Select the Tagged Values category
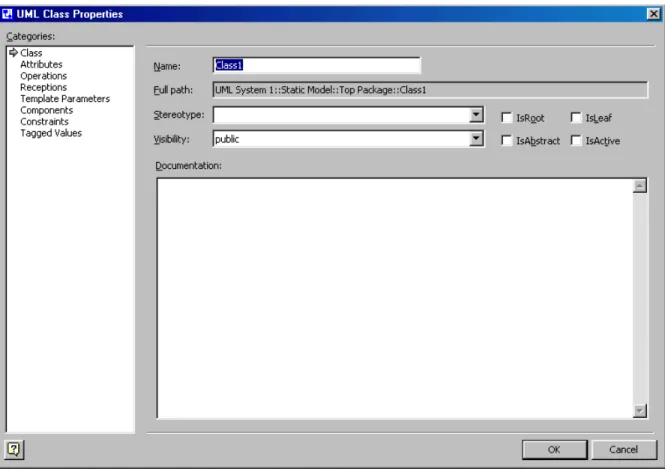 [x=51, y=133]
